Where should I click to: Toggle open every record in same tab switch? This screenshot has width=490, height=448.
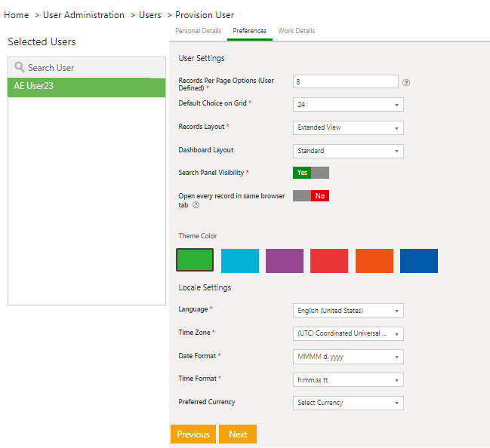311,196
